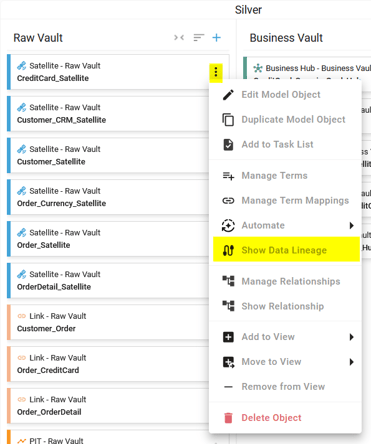Viewport: 371px width, 444px height.
Task: Choose Delete Object in red
Action: 271,418
